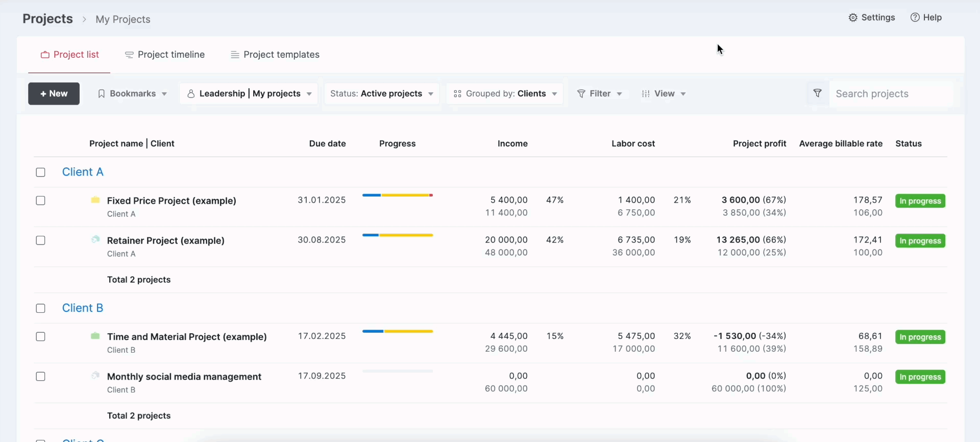Click the Income column header
The image size is (980, 442).
[512, 144]
